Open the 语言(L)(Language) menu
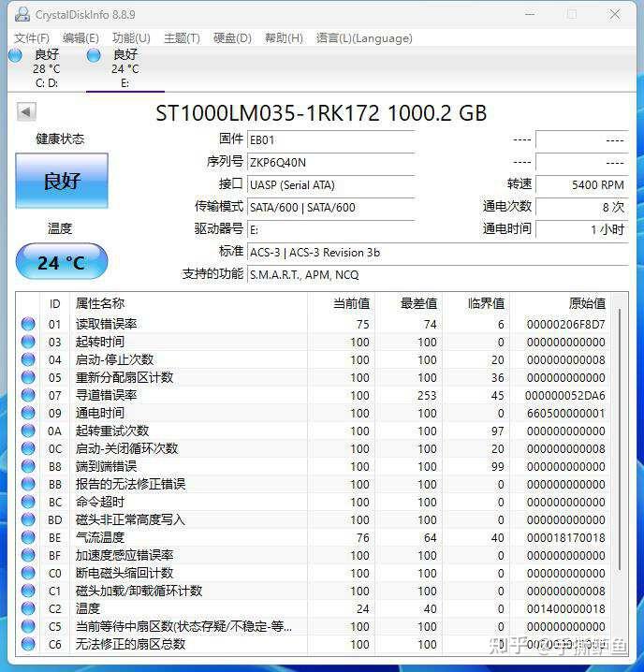644x672 pixels. pyautogui.click(x=364, y=38)
